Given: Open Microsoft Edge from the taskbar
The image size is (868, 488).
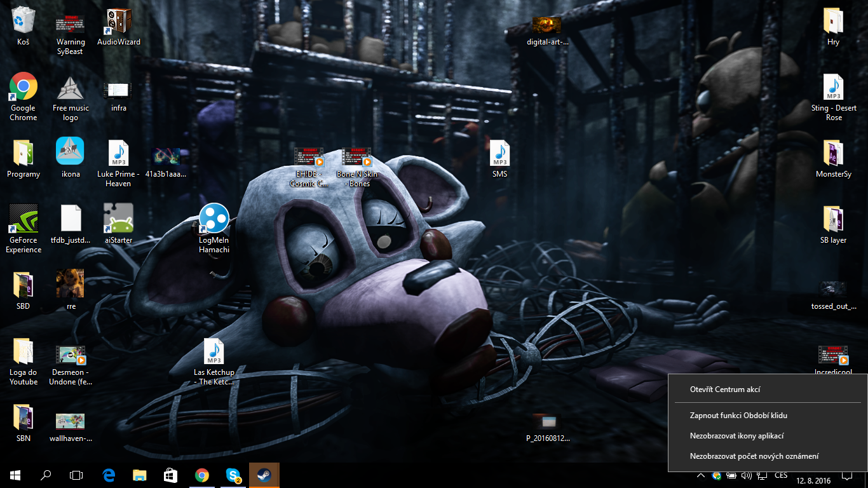Looking at the screenshot, I should tap(109, 475).
